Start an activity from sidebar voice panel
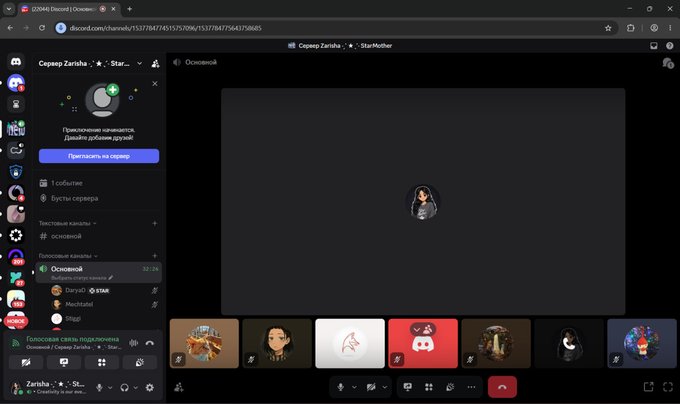 pyautogui.click(x=101, y=362)
